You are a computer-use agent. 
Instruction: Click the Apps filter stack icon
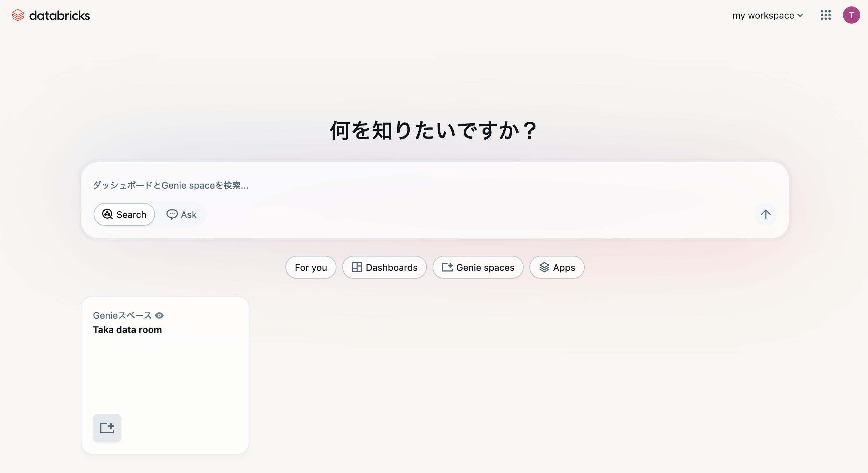pyautogui.click(x=544, y=267)
